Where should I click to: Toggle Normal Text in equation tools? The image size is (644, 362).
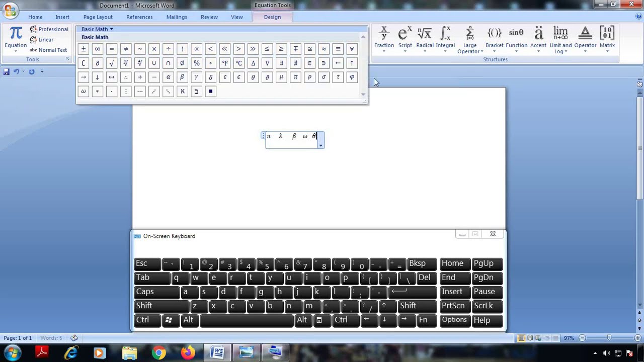[48, 50]
